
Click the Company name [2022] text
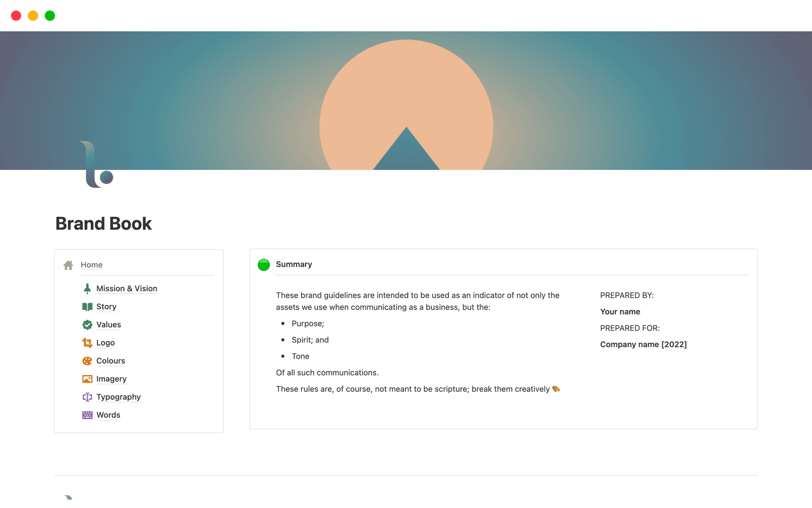click(x=643, y=344)
